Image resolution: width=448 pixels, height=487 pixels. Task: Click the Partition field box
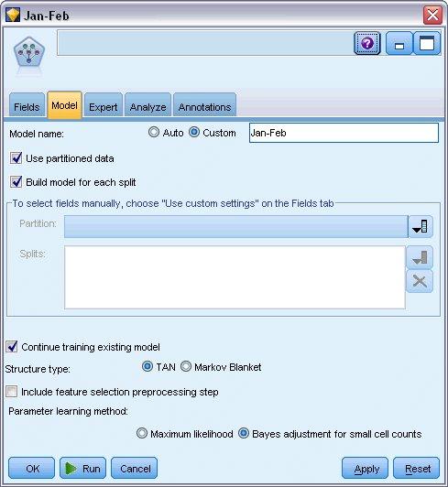click(236, 227)
